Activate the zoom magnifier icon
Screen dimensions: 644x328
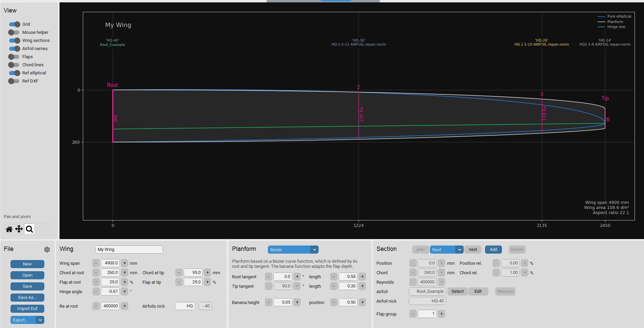(x=29, y=229)
